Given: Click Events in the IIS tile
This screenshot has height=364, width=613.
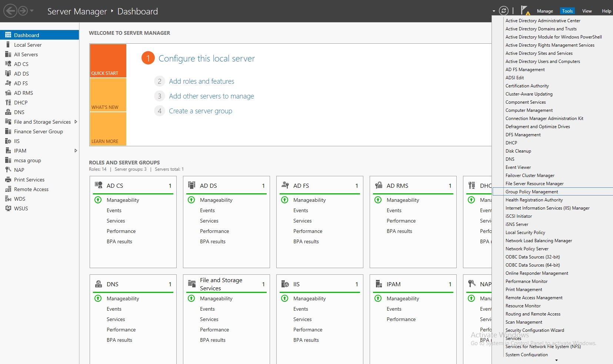Looking at the screenshot, I should [300, 309].
